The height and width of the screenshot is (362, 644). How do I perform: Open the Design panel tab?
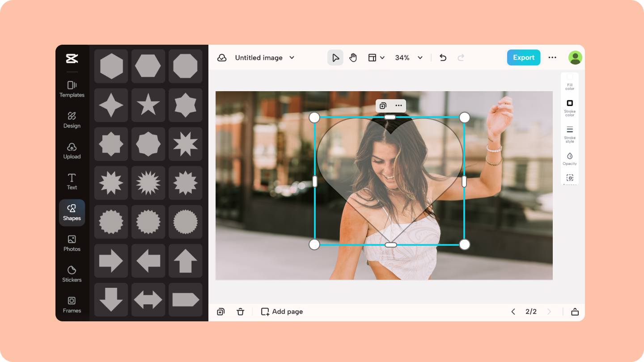pos(72,120)
